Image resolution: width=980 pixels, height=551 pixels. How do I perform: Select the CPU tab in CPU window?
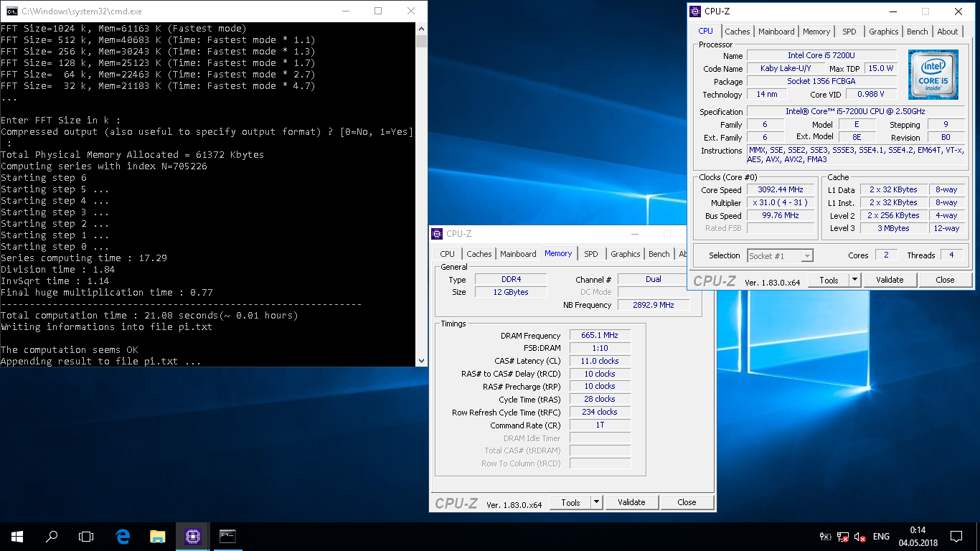[x=705, y=31]
